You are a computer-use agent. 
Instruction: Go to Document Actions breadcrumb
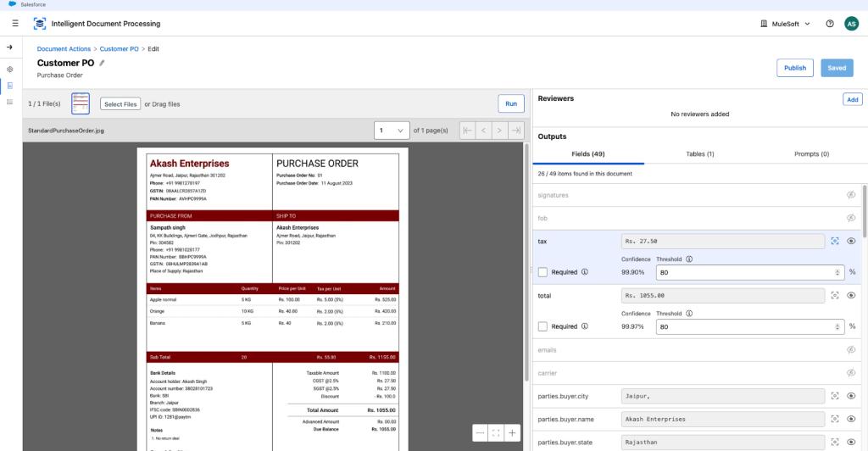(64, 48)
